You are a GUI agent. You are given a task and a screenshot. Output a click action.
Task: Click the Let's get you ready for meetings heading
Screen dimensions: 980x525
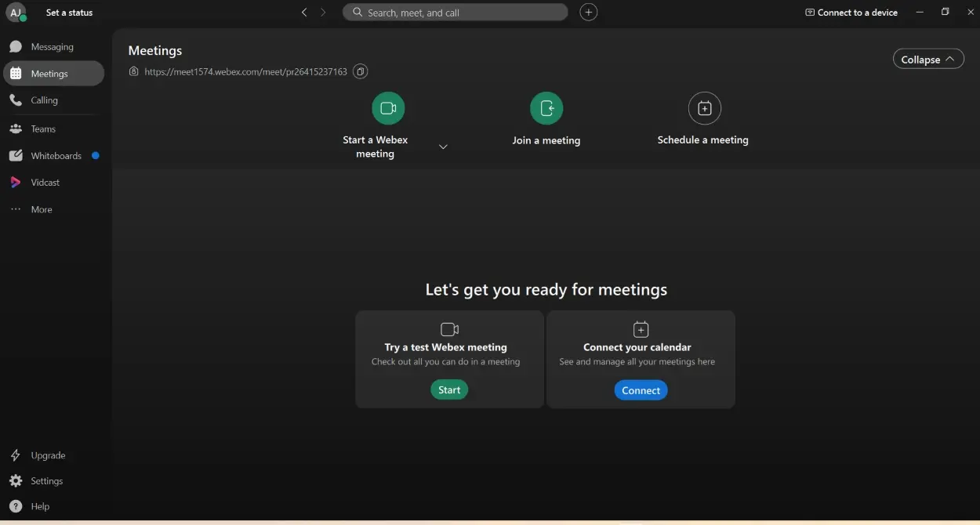546,289
